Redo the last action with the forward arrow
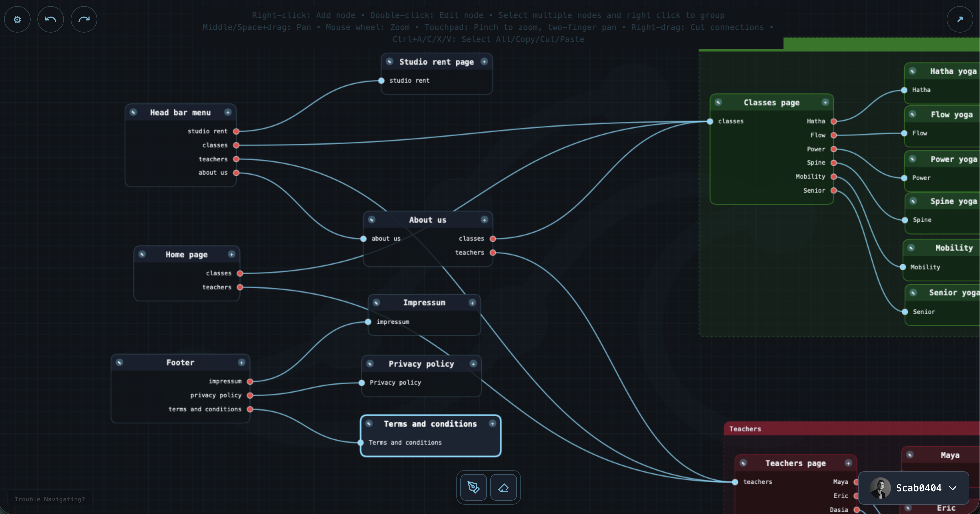 [x=84, y=19]
